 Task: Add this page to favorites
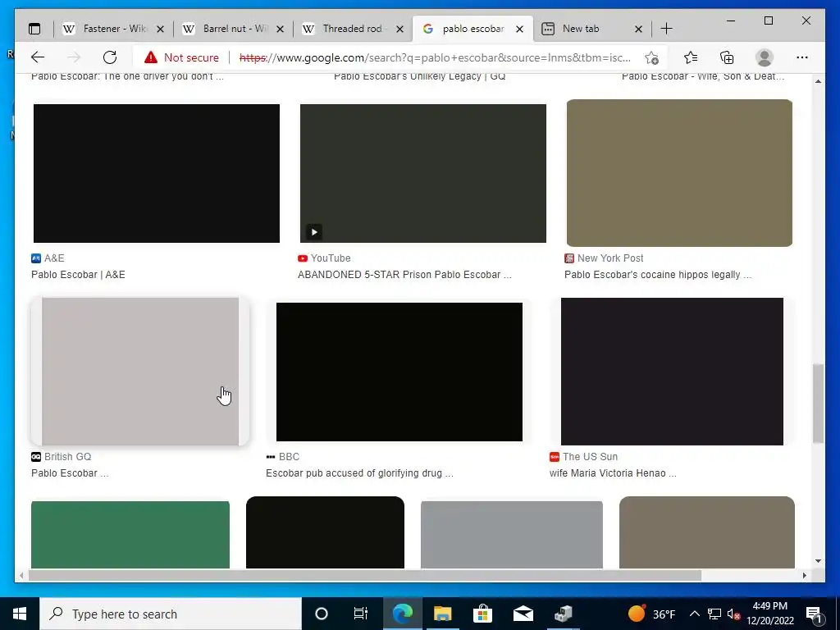(651, 57)
